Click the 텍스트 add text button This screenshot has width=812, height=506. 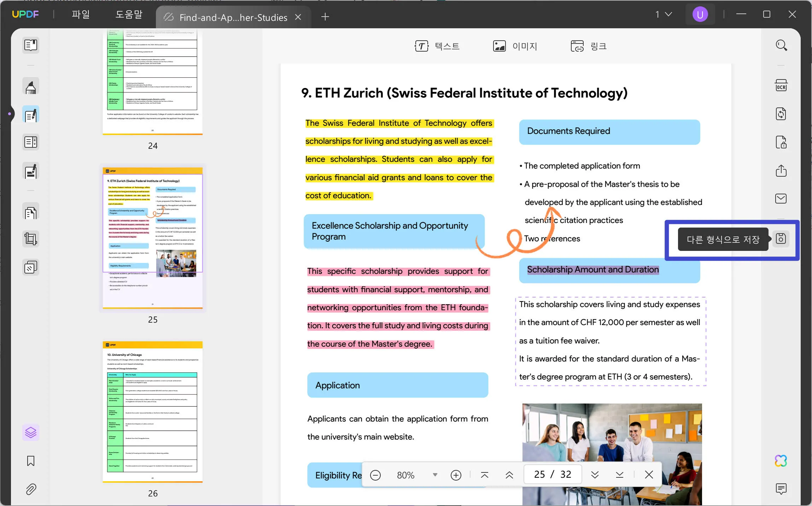point(437,46)
